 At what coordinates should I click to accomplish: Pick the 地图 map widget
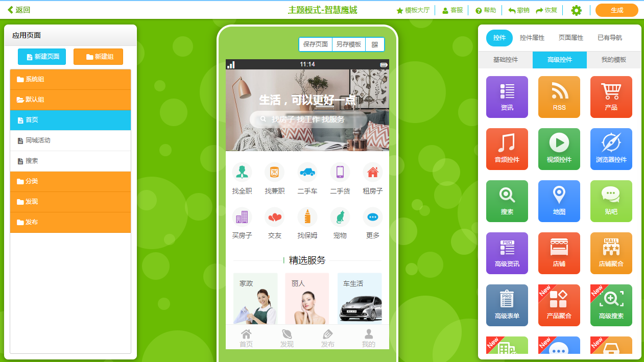coord(559,201)
